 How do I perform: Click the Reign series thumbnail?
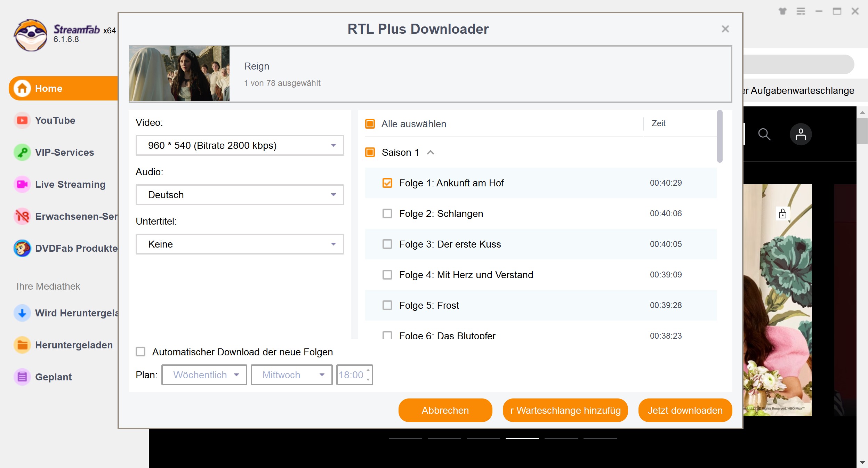point(179,73)
